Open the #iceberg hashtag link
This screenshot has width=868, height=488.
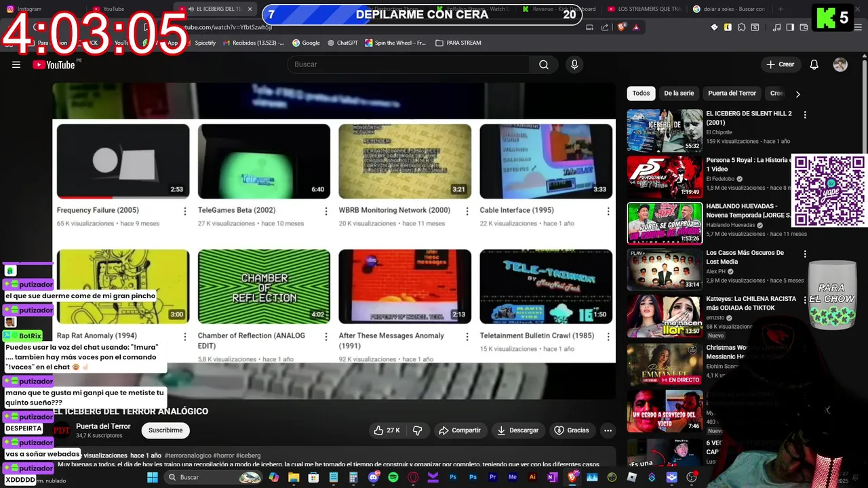(248, 455)
